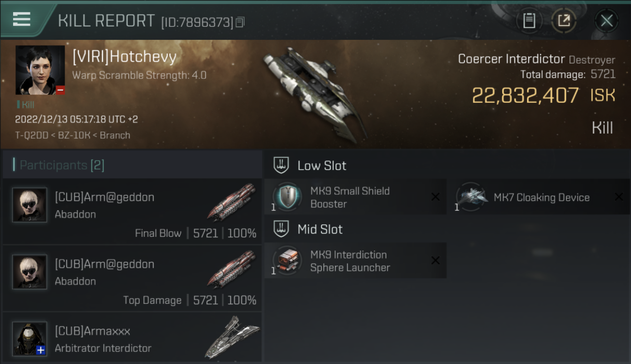
Task: Click X beside Interdiction Sphere Launcher
Action: coord(435,261)
